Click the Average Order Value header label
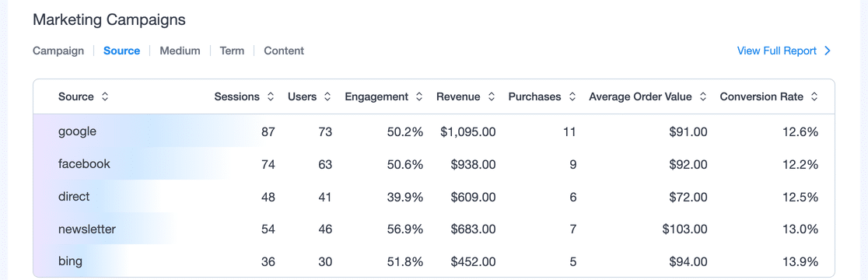Image resolution: width=868 pixels, height=280 pixels. pos(640,97)
